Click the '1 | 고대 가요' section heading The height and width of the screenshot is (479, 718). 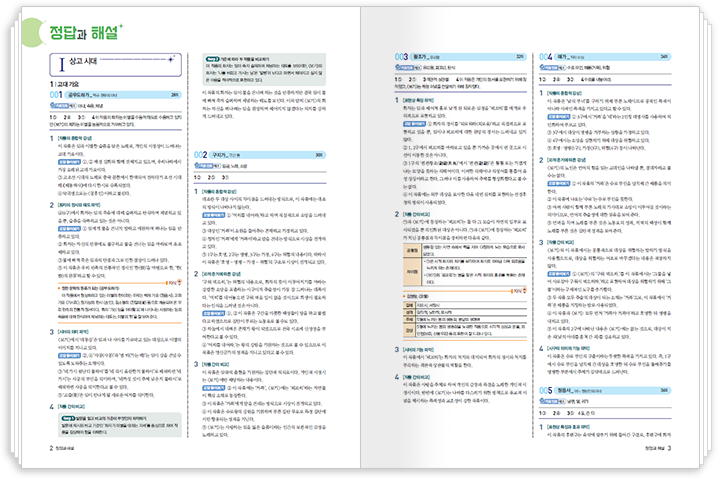[x=65, y=82]
